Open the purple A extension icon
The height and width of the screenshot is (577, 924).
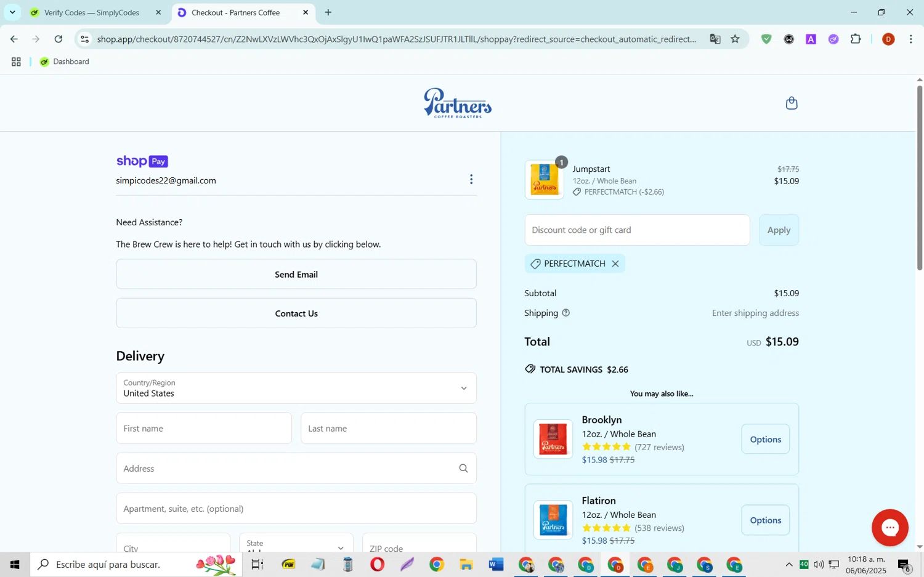coord(811,39)
